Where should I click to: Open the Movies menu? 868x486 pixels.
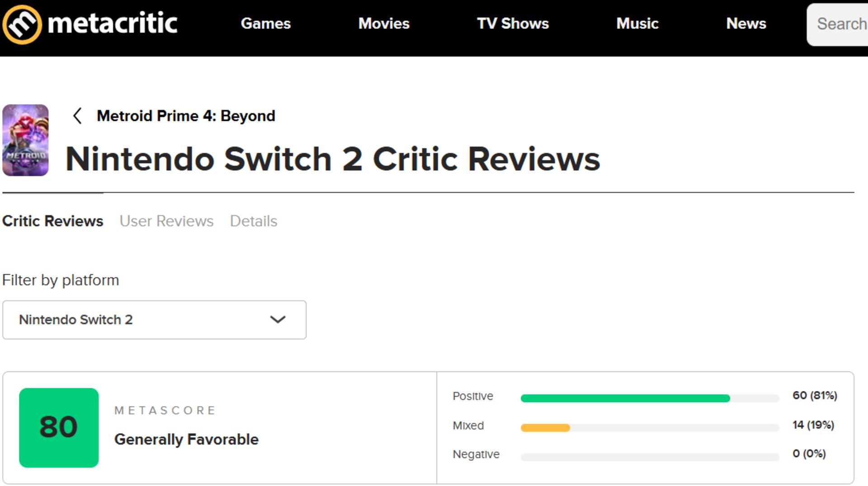(384, 24)
